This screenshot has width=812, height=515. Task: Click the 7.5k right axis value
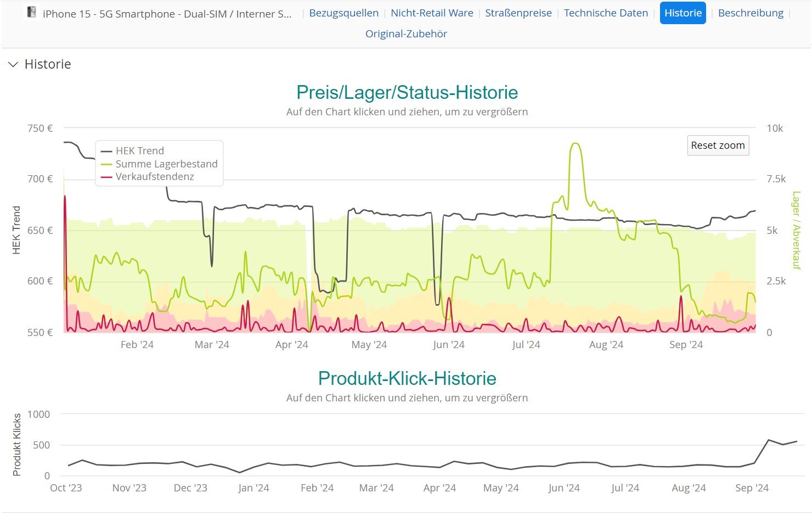click(x=776, y=179)
